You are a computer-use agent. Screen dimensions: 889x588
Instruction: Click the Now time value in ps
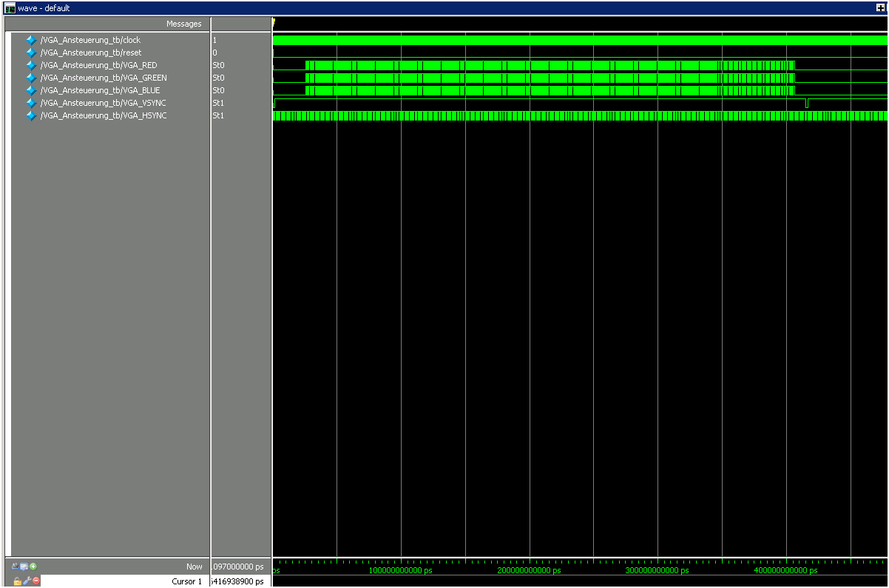point(238,567)
